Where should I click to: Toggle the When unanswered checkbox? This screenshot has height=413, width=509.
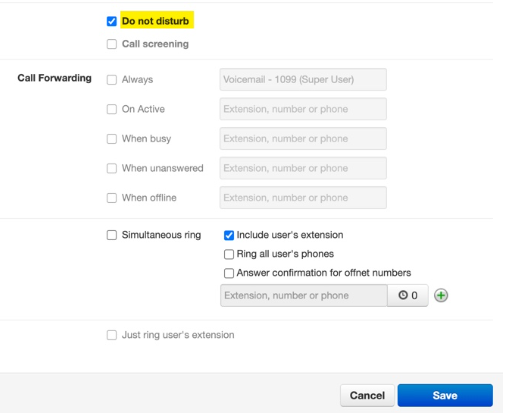(112, 168)
